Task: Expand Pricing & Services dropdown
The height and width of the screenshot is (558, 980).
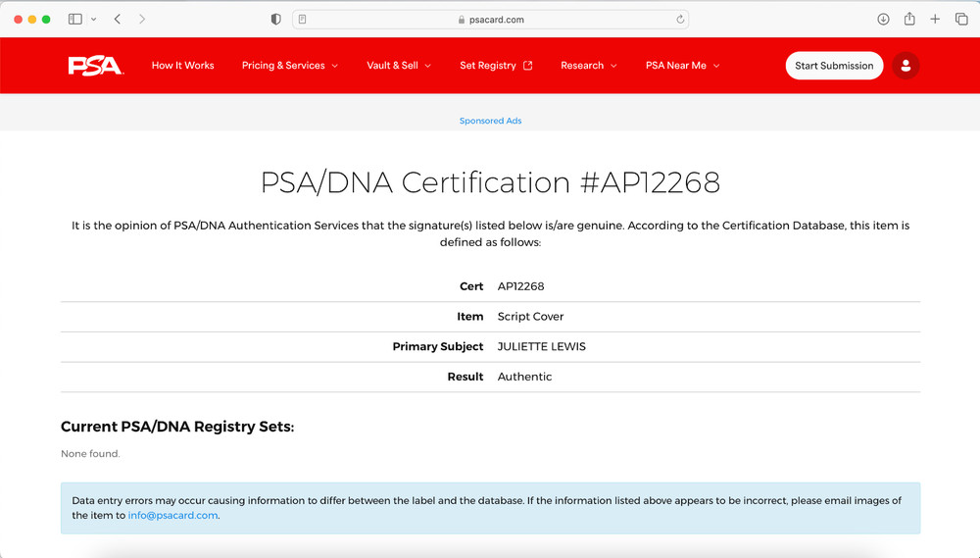Action: click(290, 66)
